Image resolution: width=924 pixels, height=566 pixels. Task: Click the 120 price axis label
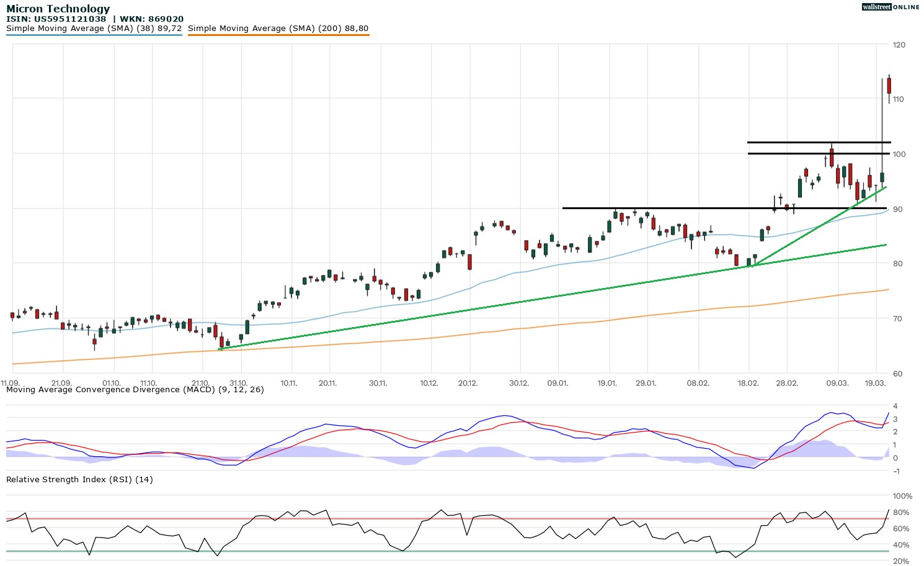[899, 45]
